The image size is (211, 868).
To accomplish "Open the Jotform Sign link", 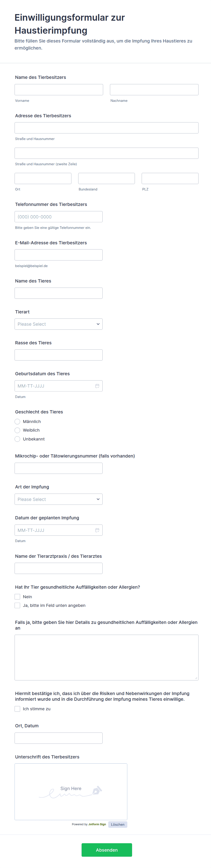I will (97, 825).
